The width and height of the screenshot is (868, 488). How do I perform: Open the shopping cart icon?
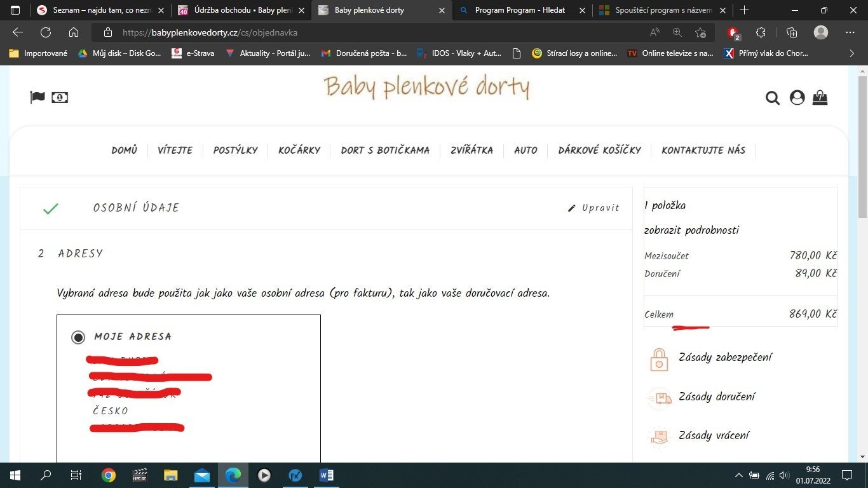pos(820,97)
